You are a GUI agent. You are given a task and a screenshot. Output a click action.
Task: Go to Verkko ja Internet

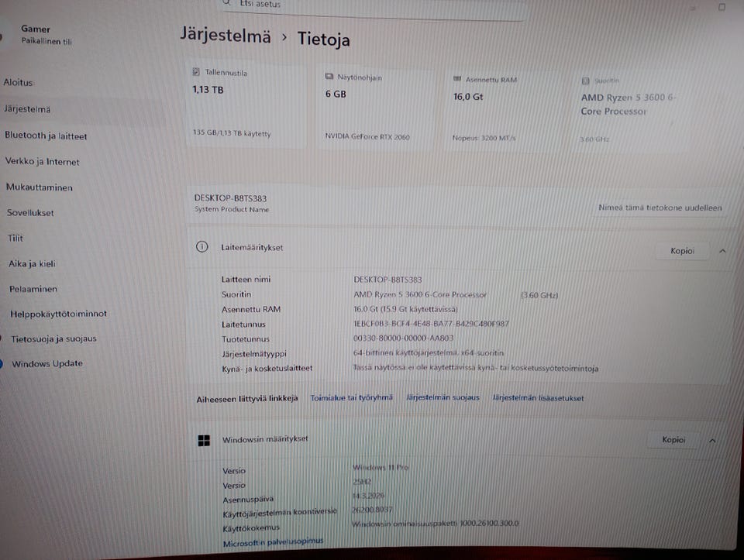point(42,162)
